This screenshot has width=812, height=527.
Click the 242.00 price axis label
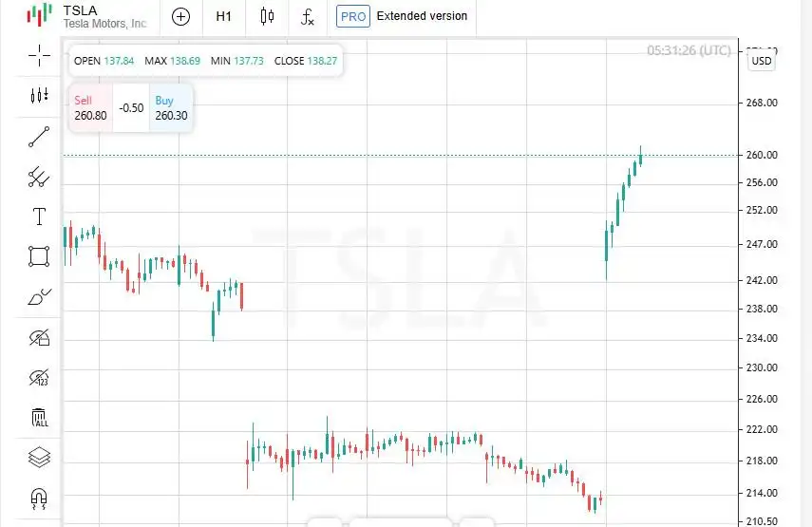click(x=762, y=280)
